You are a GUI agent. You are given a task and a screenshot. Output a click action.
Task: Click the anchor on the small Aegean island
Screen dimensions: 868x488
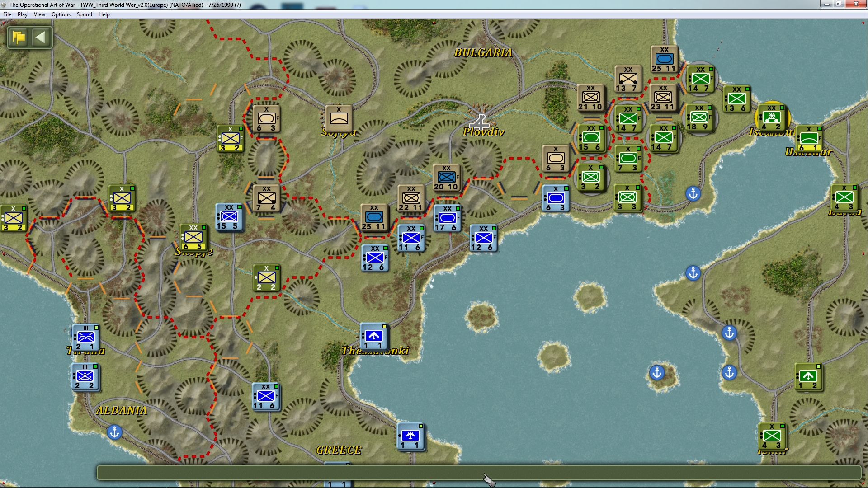click(x=657, y=372)
